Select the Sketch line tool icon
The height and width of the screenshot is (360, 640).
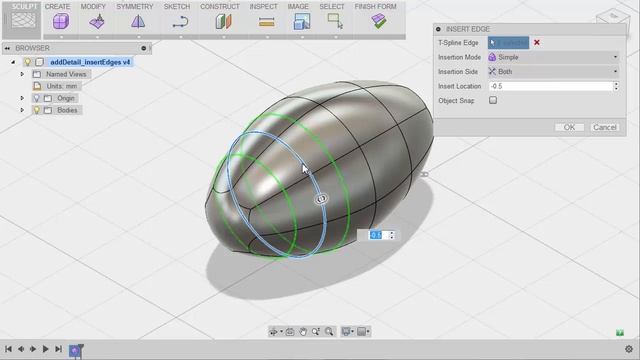click(x=180, y=22)
